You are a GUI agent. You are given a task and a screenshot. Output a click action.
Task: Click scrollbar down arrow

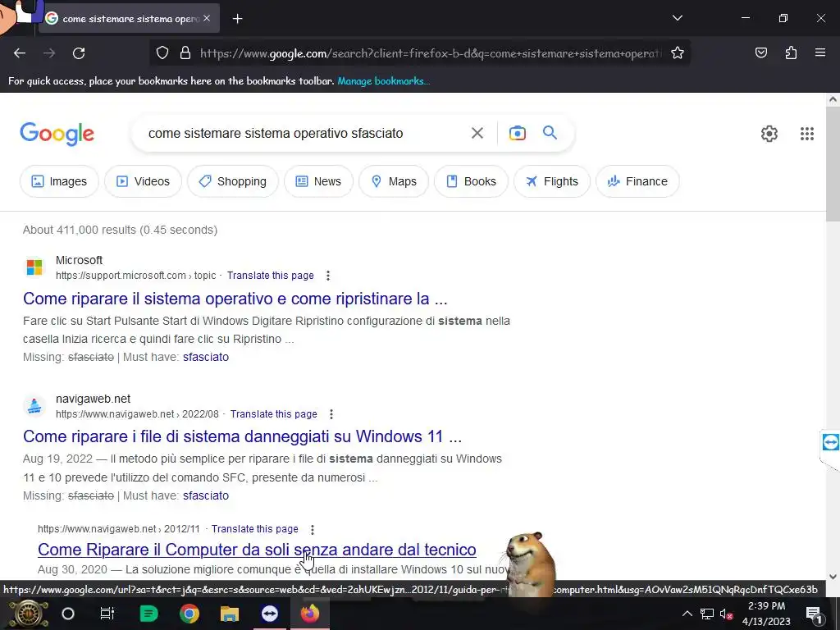[833, 577]
